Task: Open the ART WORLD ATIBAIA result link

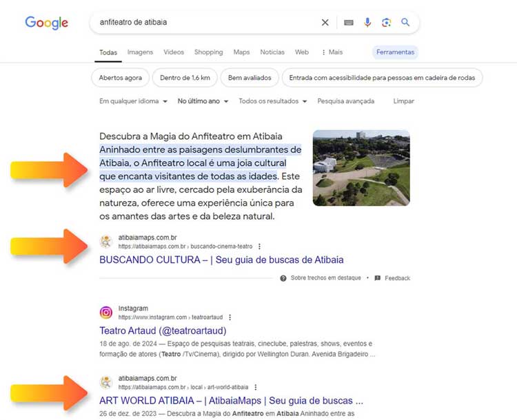Action: click(x=231, y=401)
